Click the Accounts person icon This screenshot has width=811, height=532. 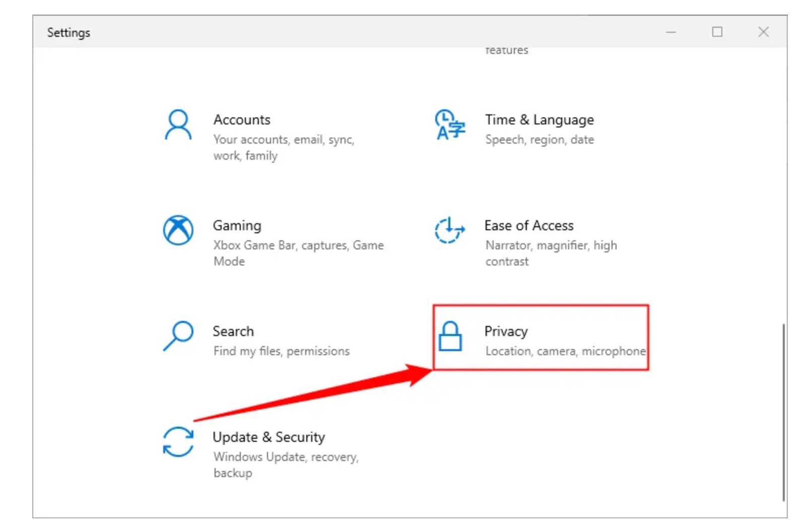178,125
